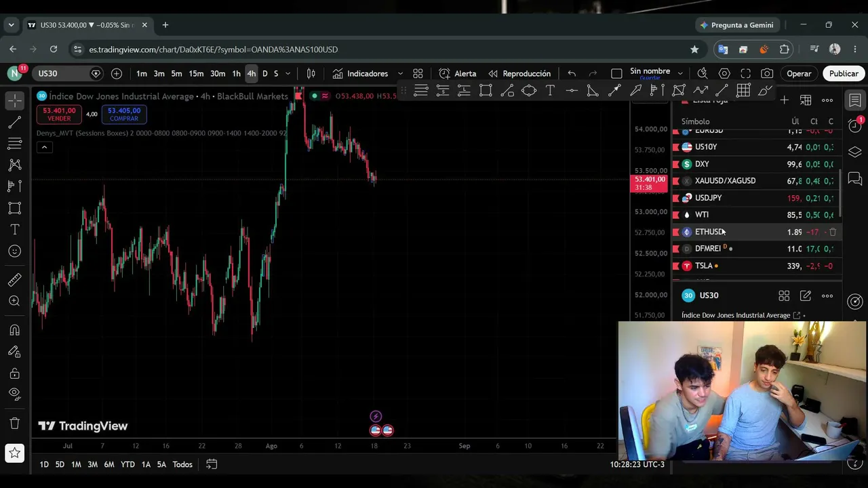The height and width of the screenshot is (488, 868).
Task: Click the redo arrow in top toolbar
Action: (593, 73)
